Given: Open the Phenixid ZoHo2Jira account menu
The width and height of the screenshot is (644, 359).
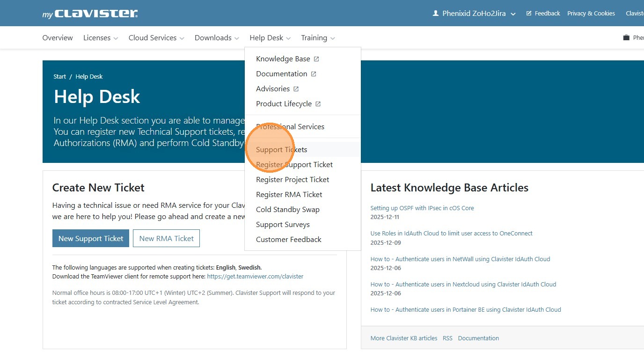Looking at the screenshot, I should [x=474, y=14].
